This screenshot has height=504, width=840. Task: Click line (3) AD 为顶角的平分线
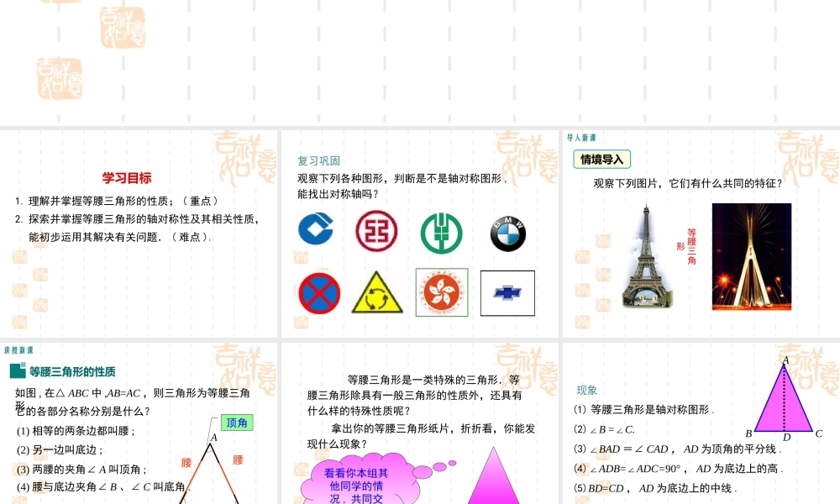coord(678,449)
